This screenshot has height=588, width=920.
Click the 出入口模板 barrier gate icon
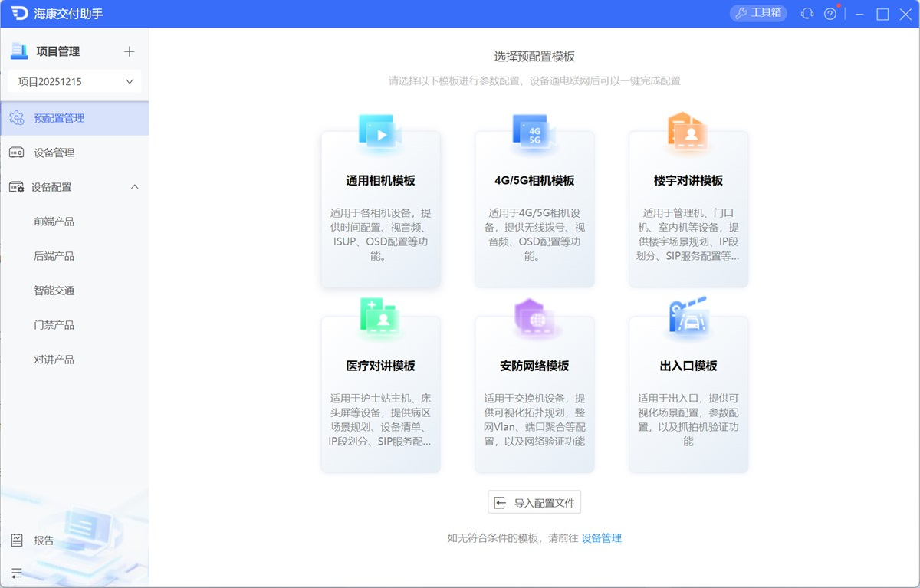(x=688, y=314)
